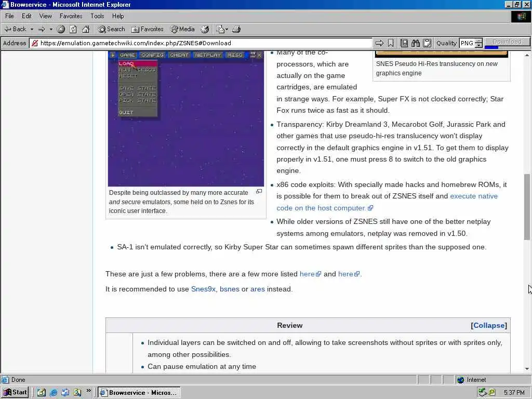
Task: Refresh the page with the Refresh icon
Action: point(73,29)
